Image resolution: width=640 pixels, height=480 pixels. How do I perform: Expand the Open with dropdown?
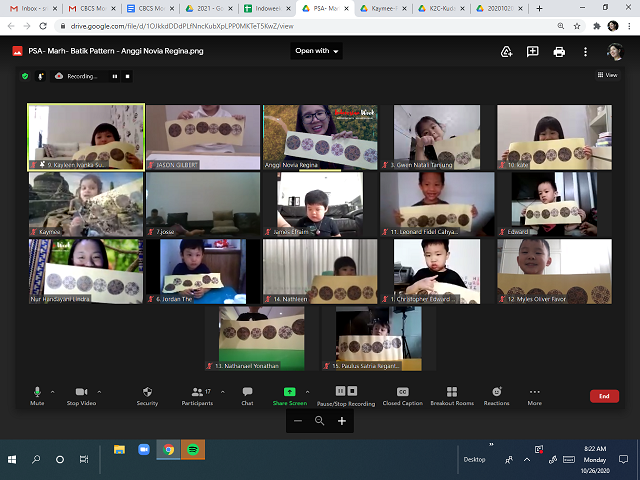pos(317,51)
